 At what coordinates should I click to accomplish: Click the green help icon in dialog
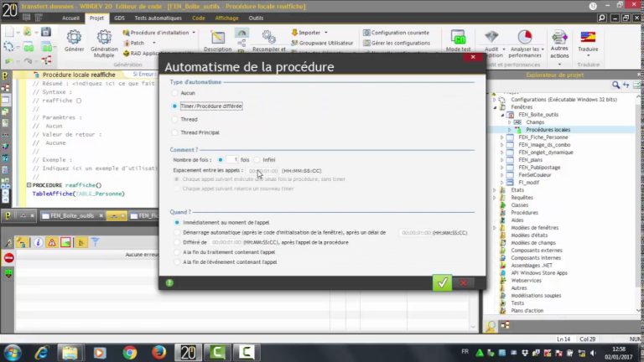tap(169, 283)
